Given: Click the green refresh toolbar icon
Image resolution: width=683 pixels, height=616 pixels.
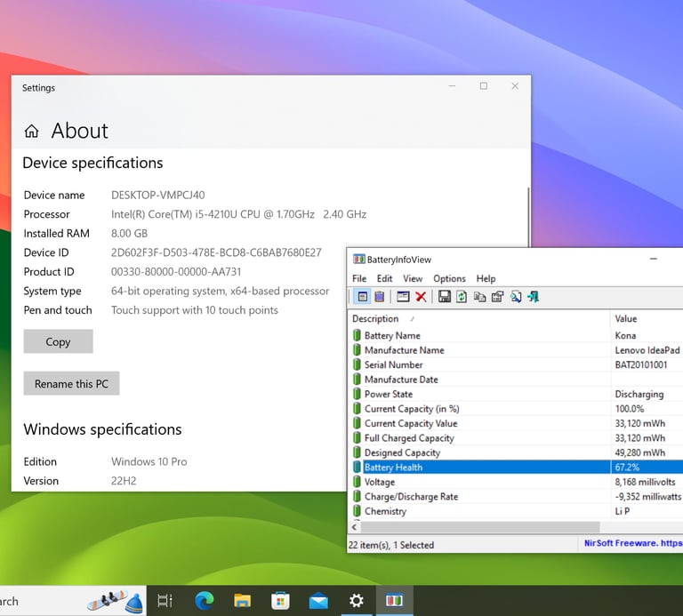Looking at the screenshot, I should pos(462,297).
